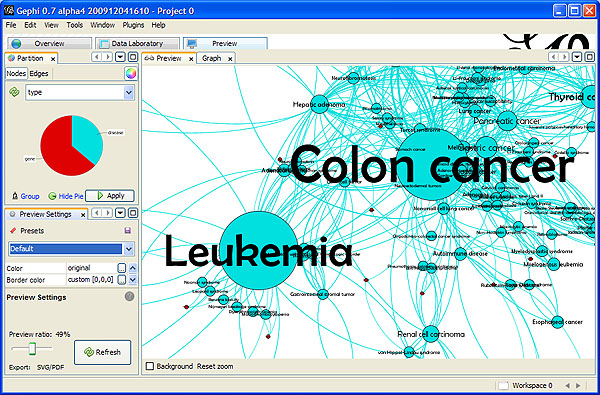Maximize the Preview document area

(x=589, y=57)
